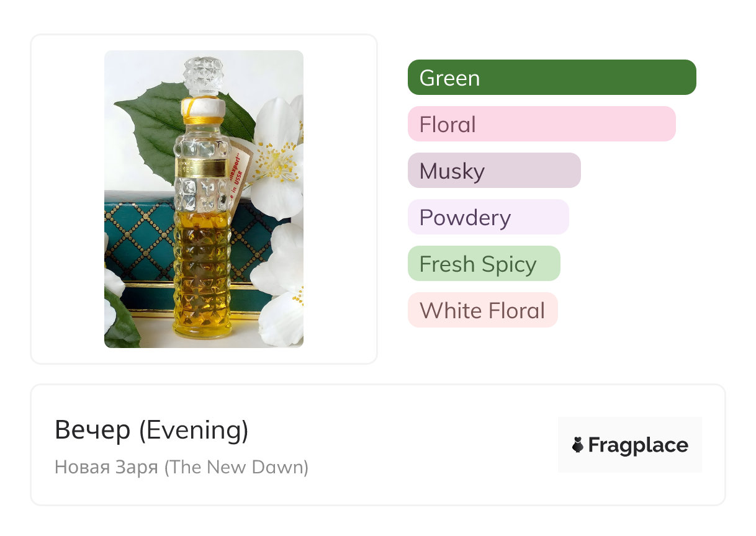This screenshot has width=756, height=536.
Task: Click the Fresh Spicy accord bar
Action: 484,264
